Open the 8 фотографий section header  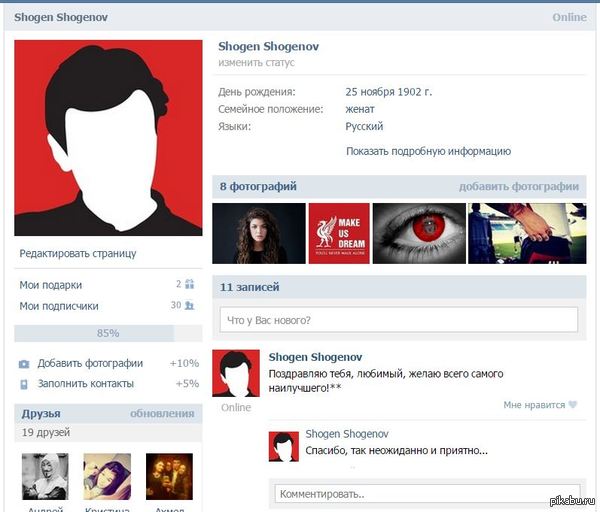coord(258,186)
